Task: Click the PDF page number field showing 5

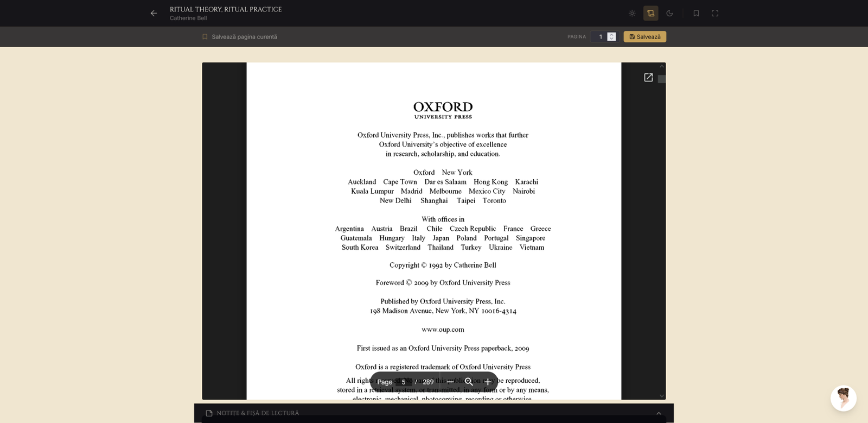Action: pyautogui.click(x=404, y=382)
